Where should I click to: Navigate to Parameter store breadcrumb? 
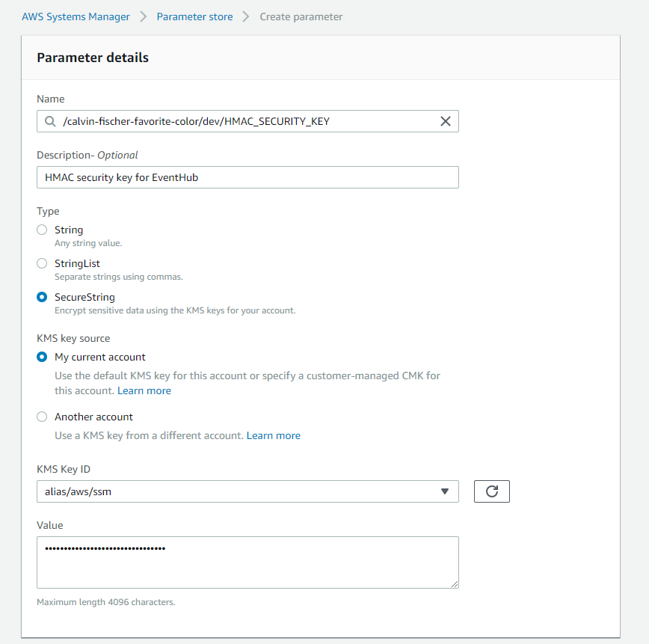[194, 17]
